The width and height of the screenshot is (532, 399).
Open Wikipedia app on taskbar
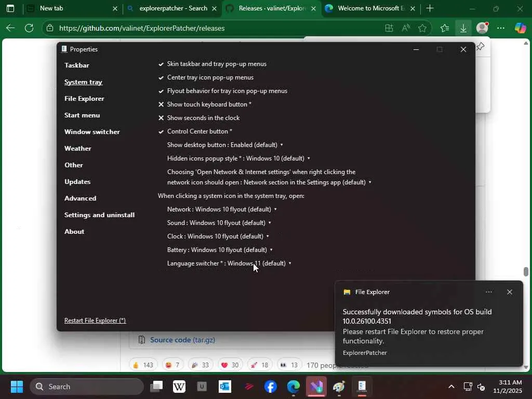tap(179, 387)
